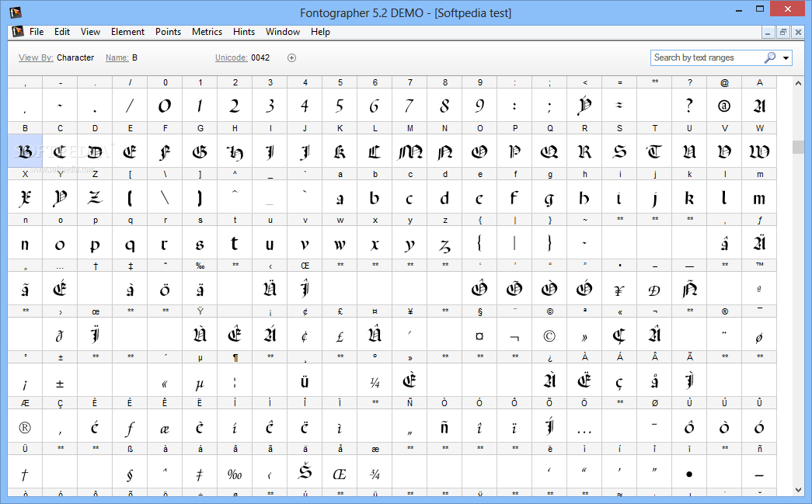Click the Name label link
The image size is (812, 504).
click(x=117, y=57)
